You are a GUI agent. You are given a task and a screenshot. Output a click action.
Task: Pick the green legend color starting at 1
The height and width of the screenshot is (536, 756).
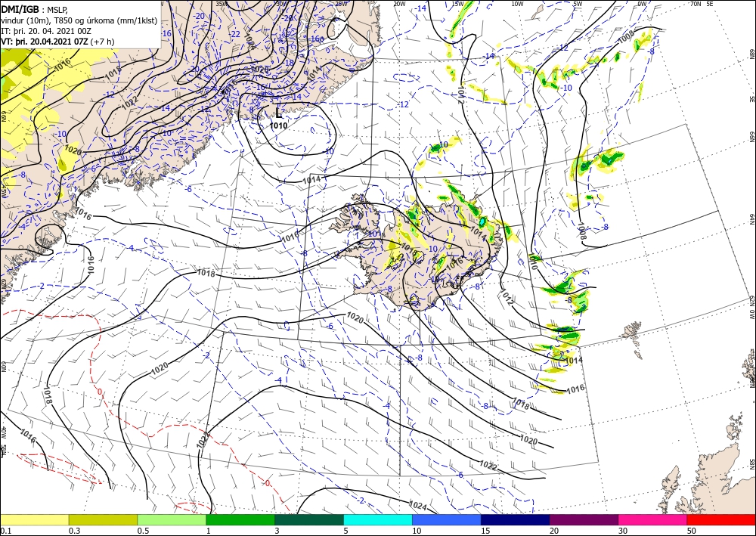(240, 519)
